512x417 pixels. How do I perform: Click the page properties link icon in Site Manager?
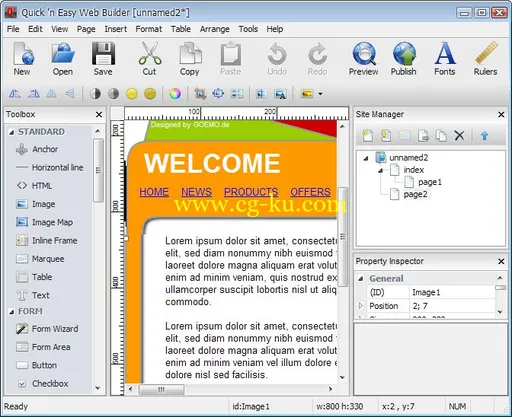pyautogui.click(x=423, y=136)
